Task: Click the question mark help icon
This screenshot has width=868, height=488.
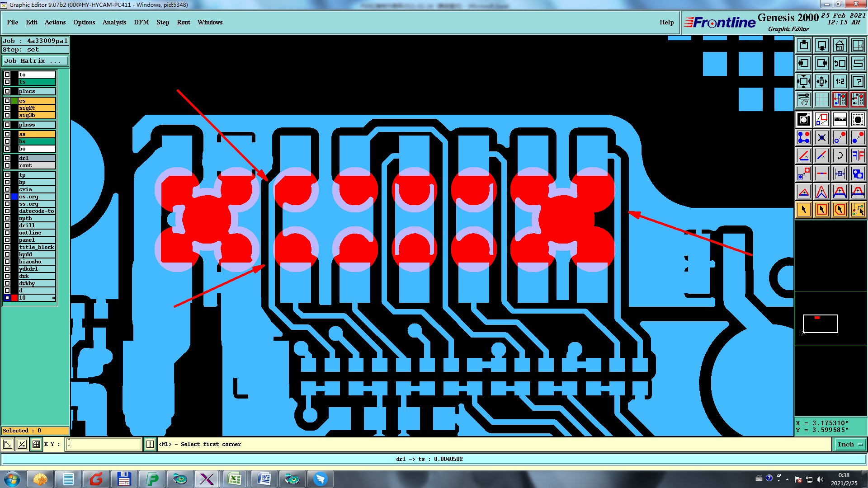Action: coord(858,81)
